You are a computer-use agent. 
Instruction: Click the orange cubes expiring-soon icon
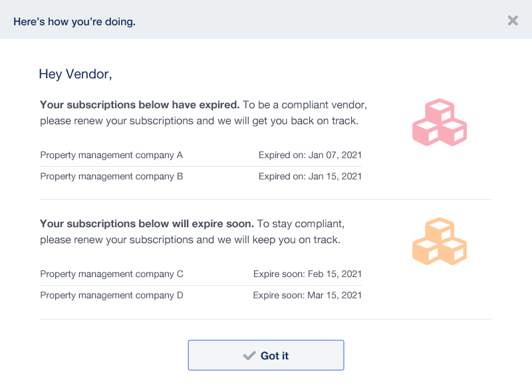[x=440, y=241]
